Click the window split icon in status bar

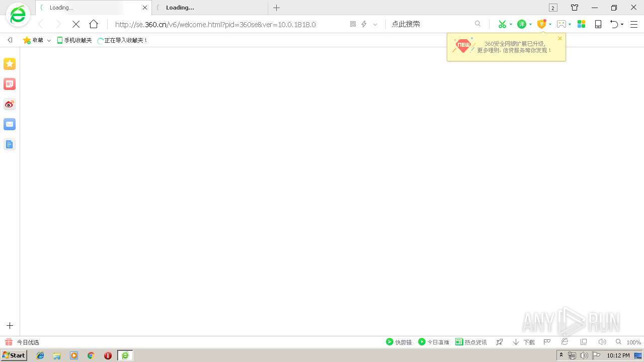click(x=584, y=342)
